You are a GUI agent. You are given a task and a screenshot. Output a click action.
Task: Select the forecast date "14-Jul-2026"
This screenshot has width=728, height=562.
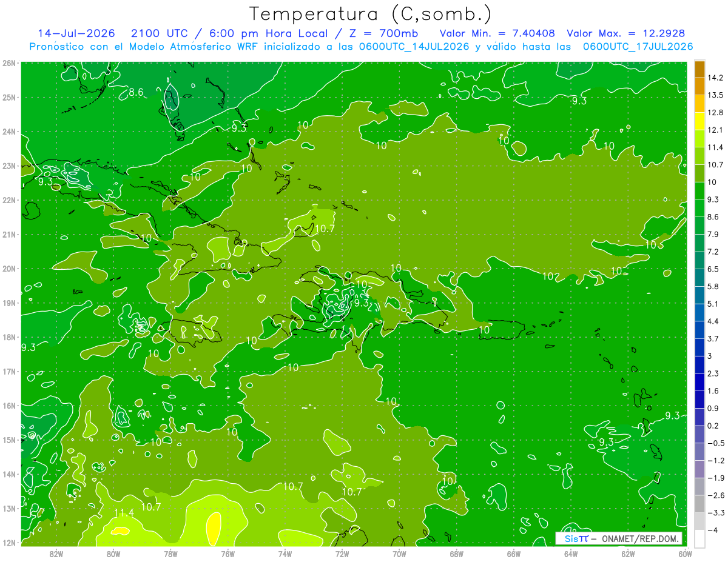pyautogui.click(x=78, y=33)
